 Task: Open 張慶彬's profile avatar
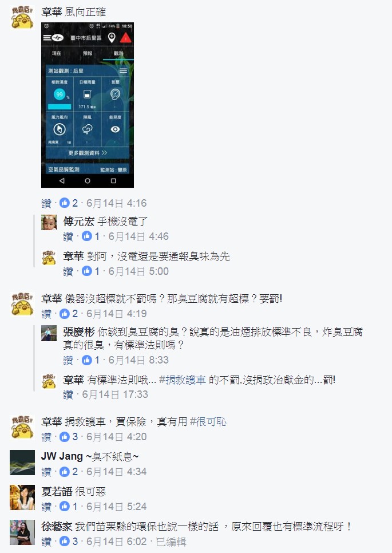[49, 333]
